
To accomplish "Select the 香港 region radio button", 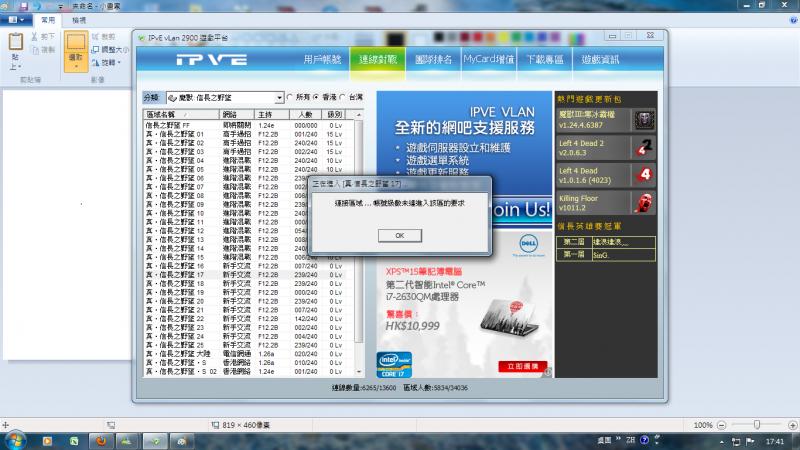I will pyautogui.click(x=317, y=97).
